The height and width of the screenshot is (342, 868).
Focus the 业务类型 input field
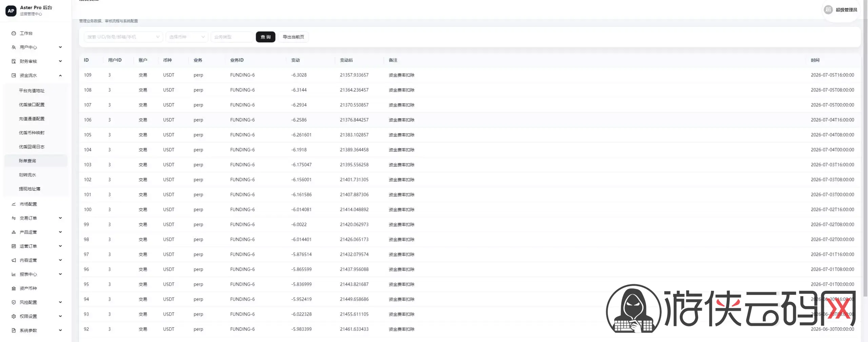(232, 37)
